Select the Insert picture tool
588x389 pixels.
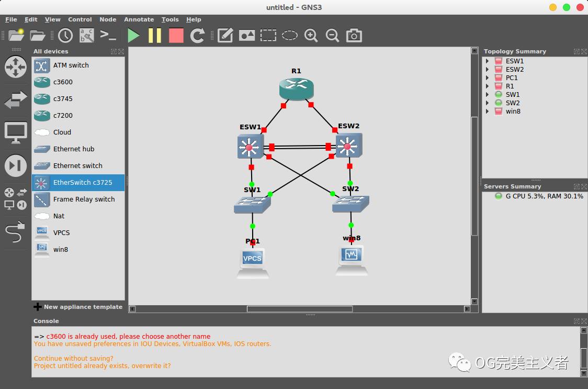point(247,35)
